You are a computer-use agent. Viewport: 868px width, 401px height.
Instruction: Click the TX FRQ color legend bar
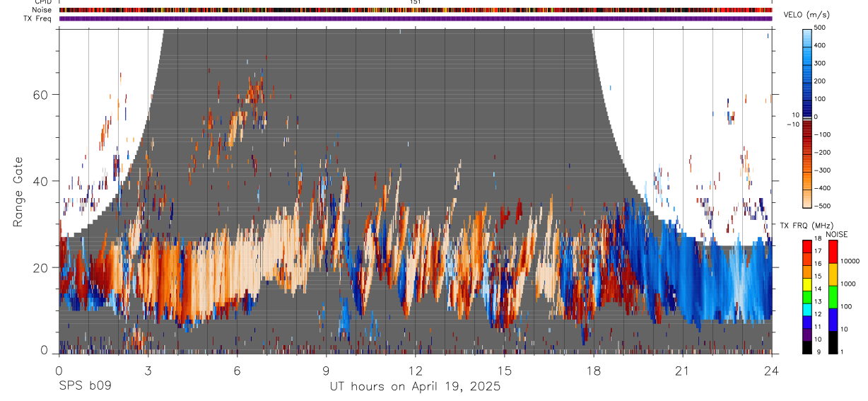[x=807, y=296]
